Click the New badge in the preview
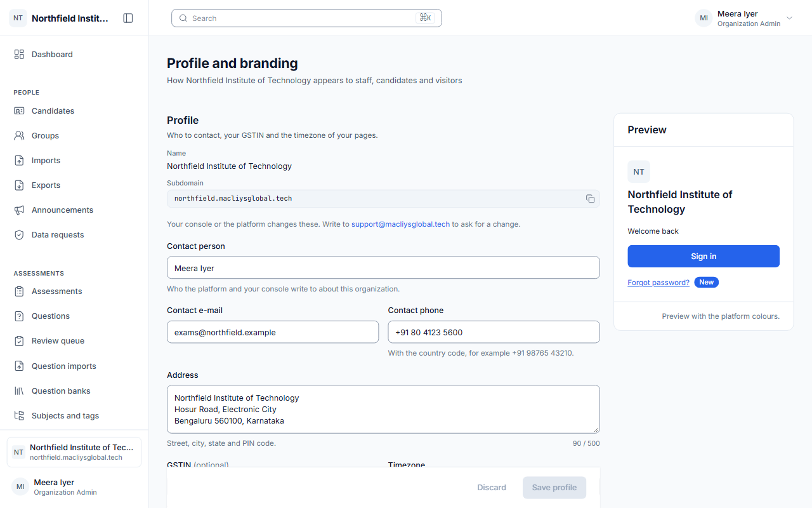 point(706,283)
